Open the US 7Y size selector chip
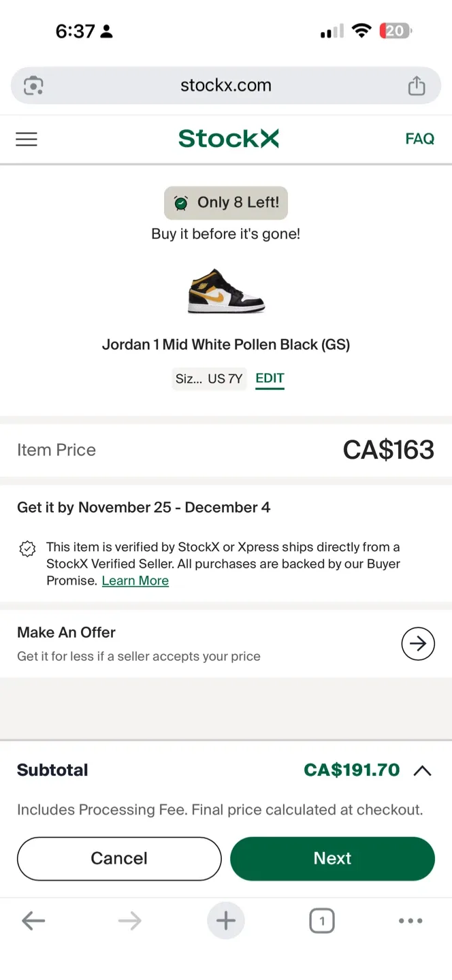452x980 pixels. click(x=209, y=378)
